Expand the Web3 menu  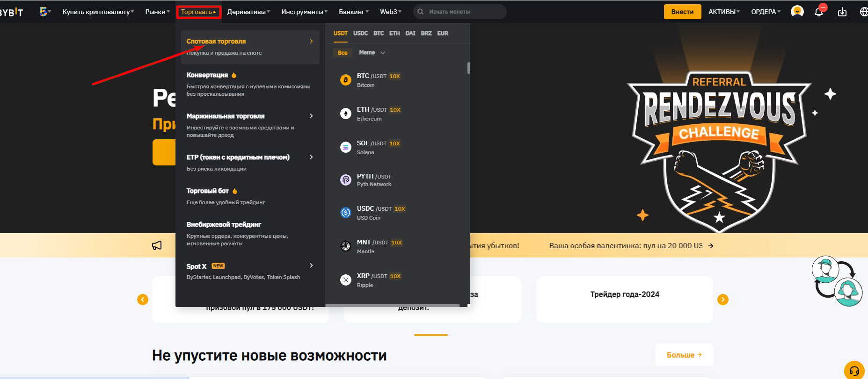click(391, 12)
